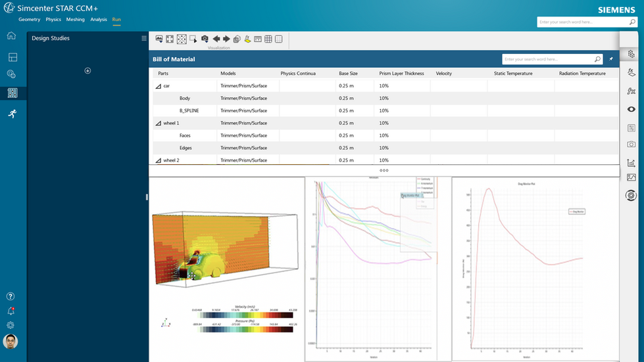644x362 pixels.
Task: Click the scheduled globe icon in left sidebar
Action: (11, 74)
